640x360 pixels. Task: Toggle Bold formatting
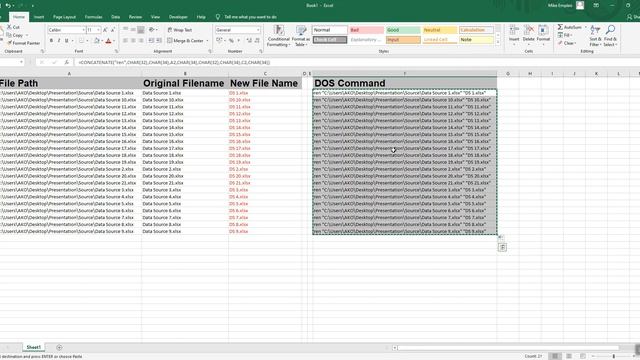click(51, 41)
